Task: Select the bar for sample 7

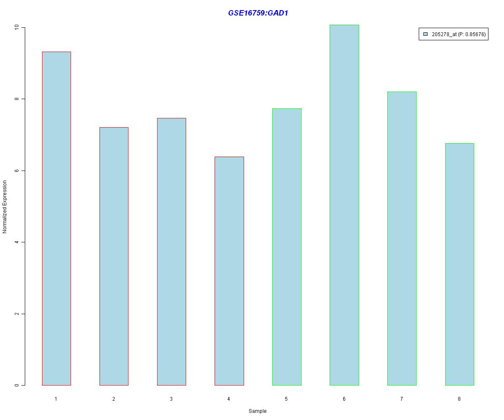Action: (402, 238)
